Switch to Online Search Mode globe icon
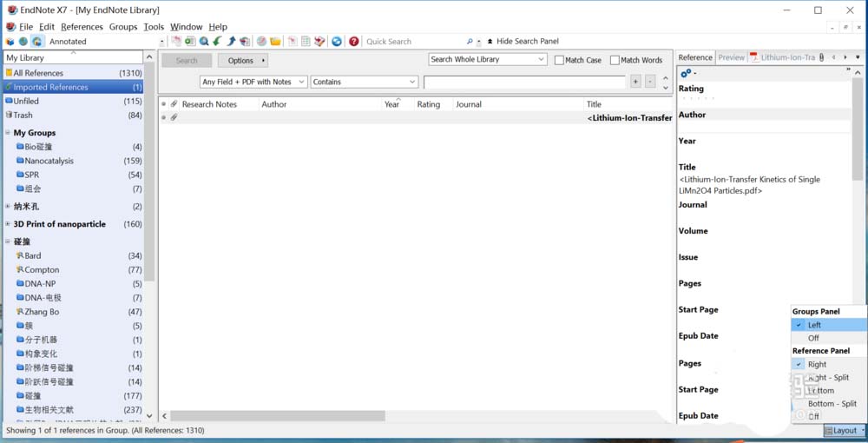Viewport: 868px width, 443px height. (23, 42)
